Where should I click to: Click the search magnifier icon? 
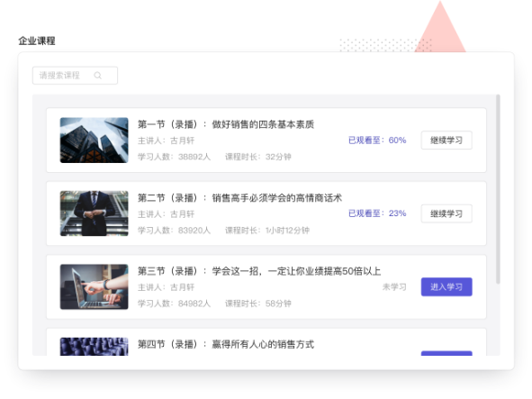click(x=98, y=76)
